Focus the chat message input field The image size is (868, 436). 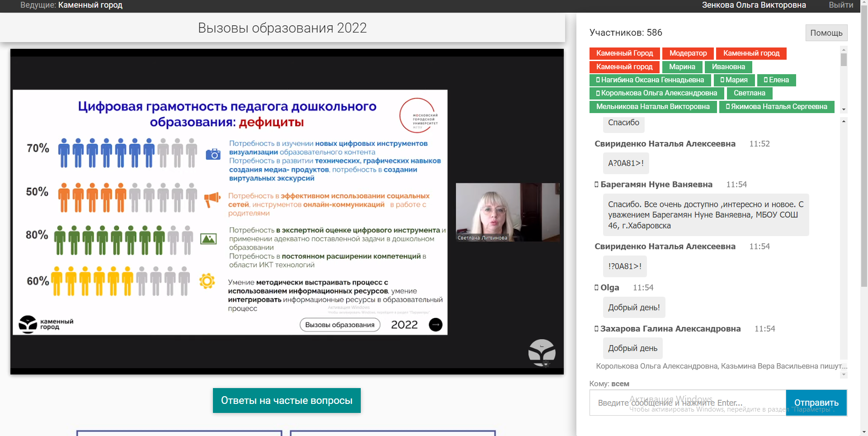[x=687, y=403]
